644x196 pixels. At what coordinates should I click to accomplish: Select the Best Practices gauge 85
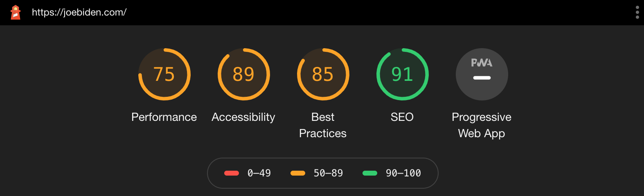(x=323, y=74)
